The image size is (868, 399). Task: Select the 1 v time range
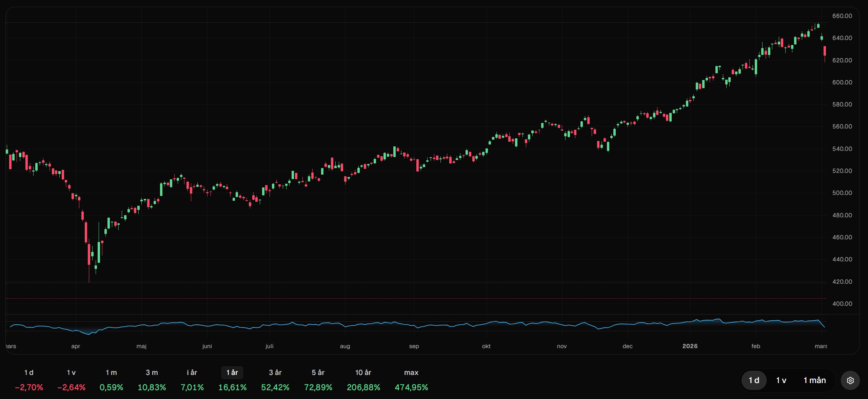[x=71, y=373]
